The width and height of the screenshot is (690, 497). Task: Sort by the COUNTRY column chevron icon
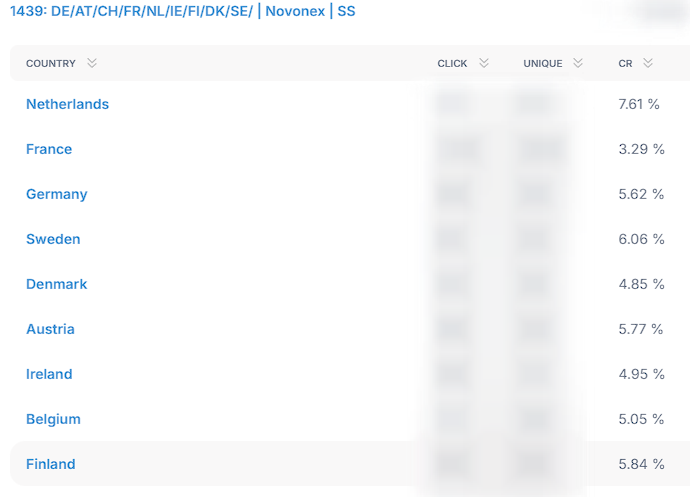point(92,63)
